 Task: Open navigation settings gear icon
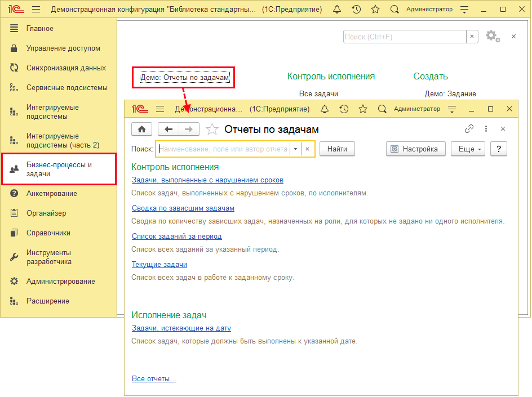tap(493, 36)
